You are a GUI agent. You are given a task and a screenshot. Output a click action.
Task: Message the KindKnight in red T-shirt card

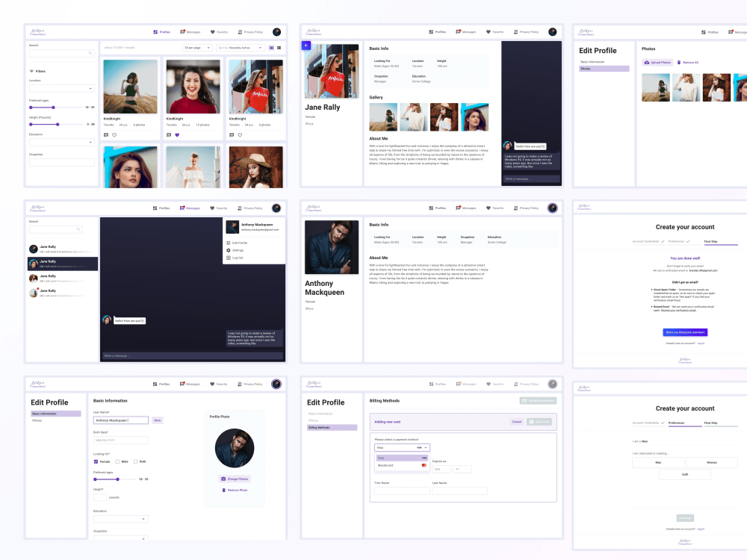[232, 134]
